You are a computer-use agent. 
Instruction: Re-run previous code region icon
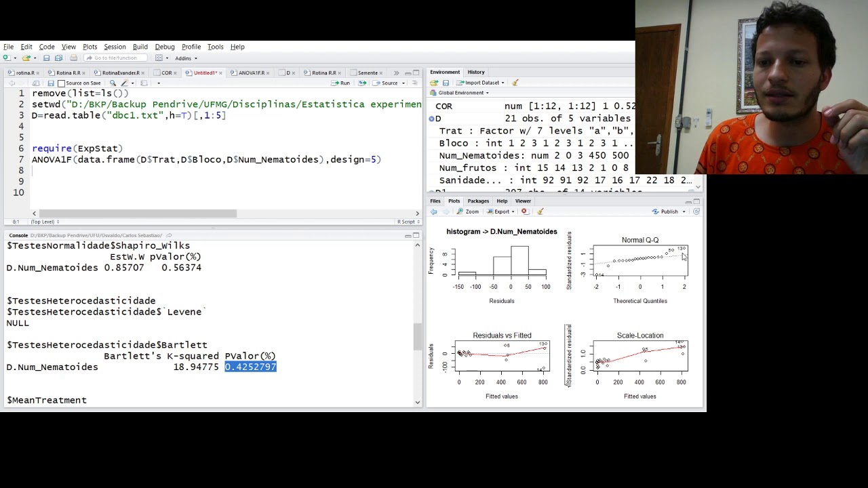(362, 83)
